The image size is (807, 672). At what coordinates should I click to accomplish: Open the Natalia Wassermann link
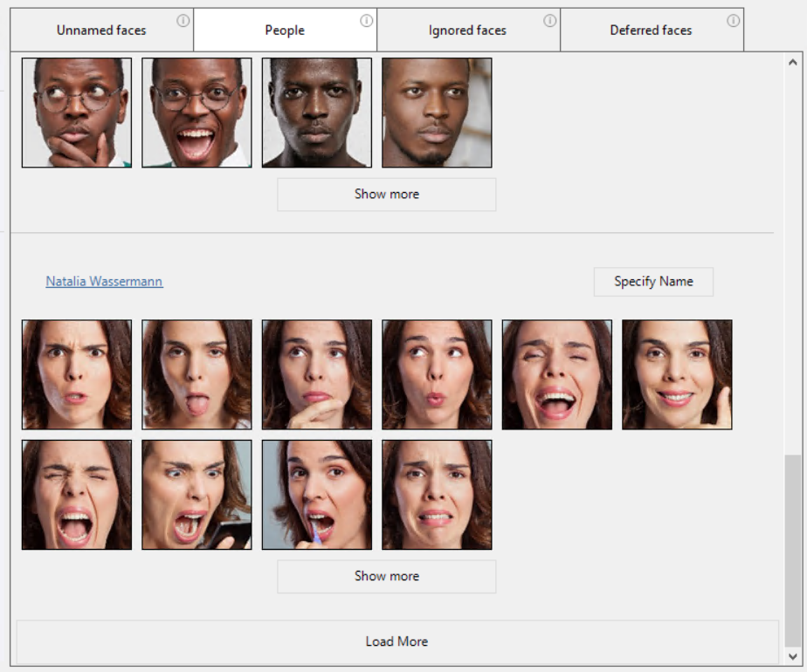pos(104,282)
